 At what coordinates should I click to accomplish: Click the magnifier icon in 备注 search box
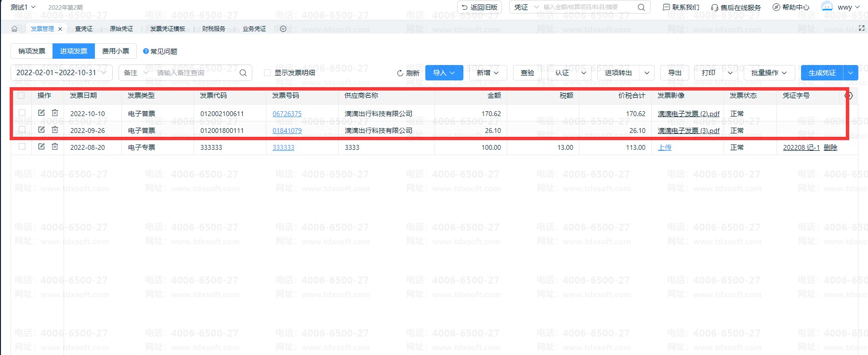click(x=243, y=73)
